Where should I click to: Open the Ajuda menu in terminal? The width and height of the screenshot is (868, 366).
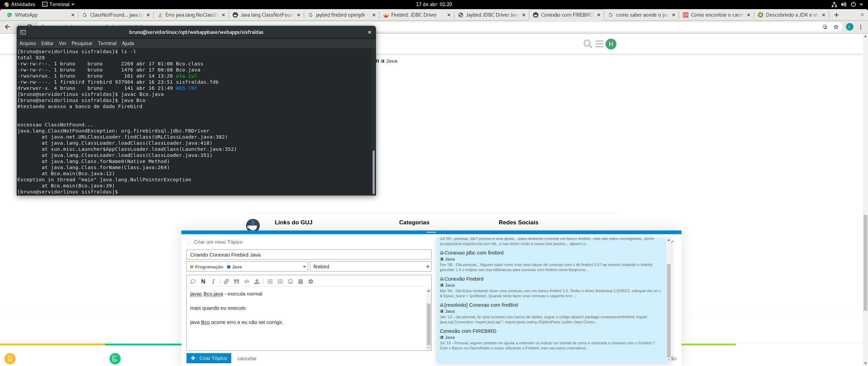[x=128, y=43]
